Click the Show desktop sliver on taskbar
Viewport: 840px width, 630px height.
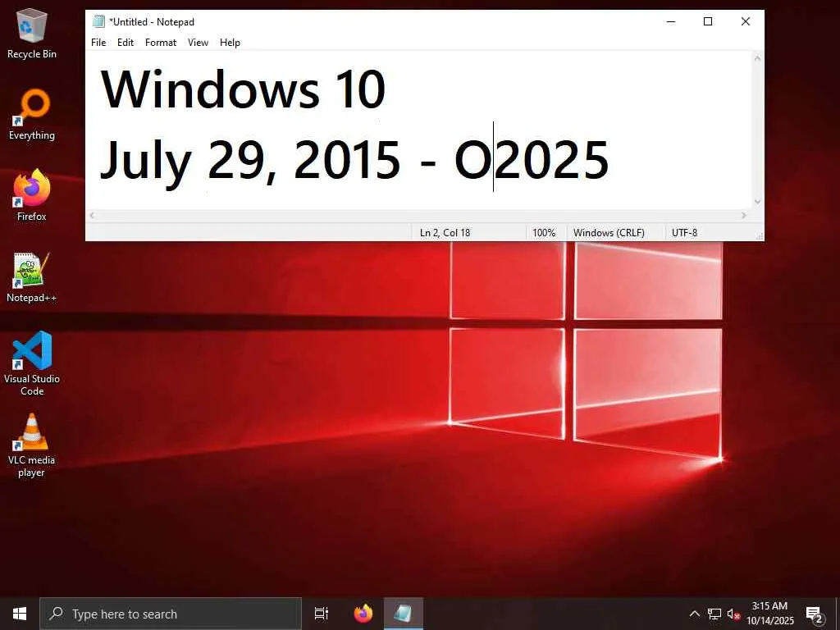click(838, 614)
